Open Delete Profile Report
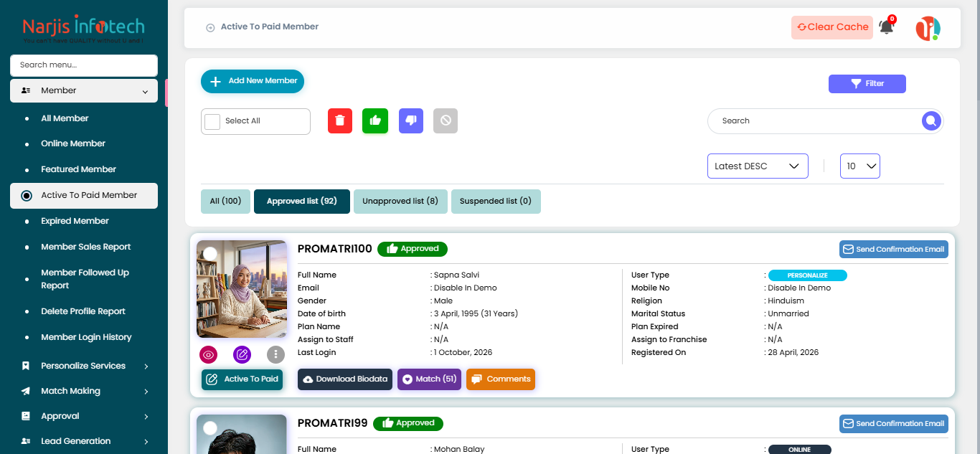The width and height of the screenshot is (980, 454). click(83, 311)
